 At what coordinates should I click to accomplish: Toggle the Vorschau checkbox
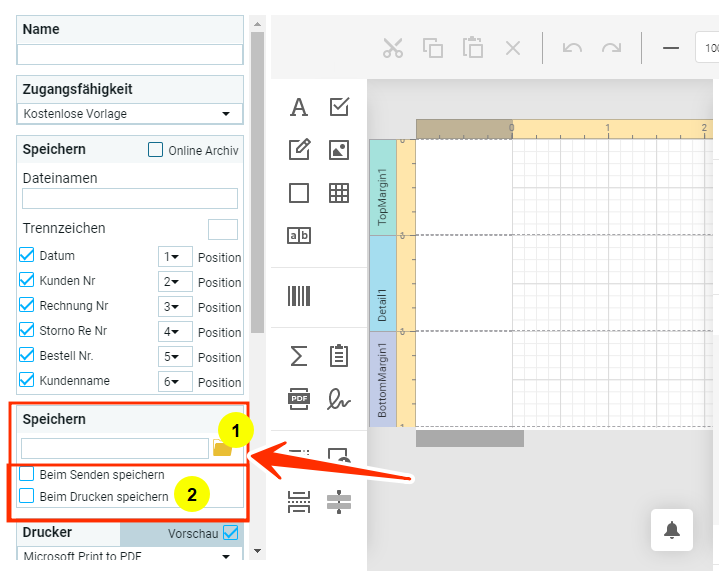(x=231, y=533)
